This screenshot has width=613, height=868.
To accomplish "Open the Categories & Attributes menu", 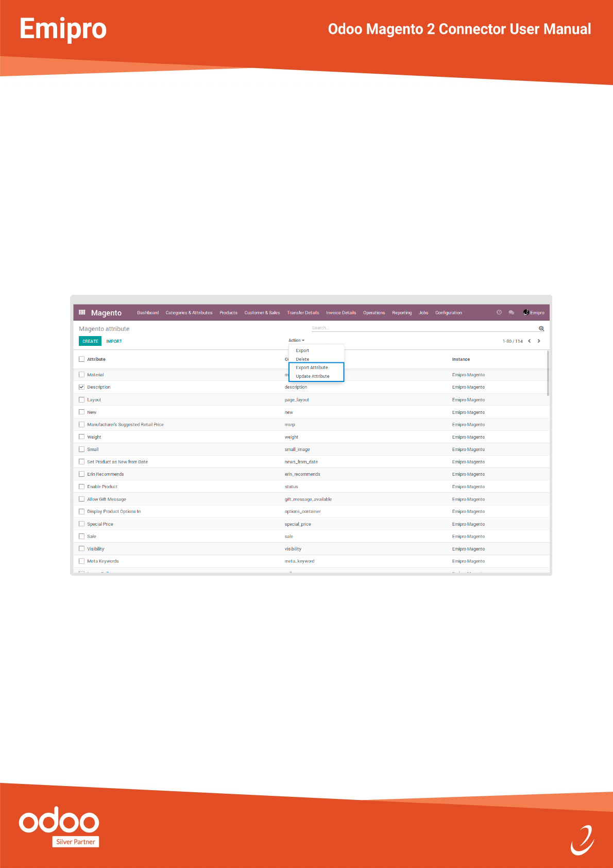I will 189,313.
